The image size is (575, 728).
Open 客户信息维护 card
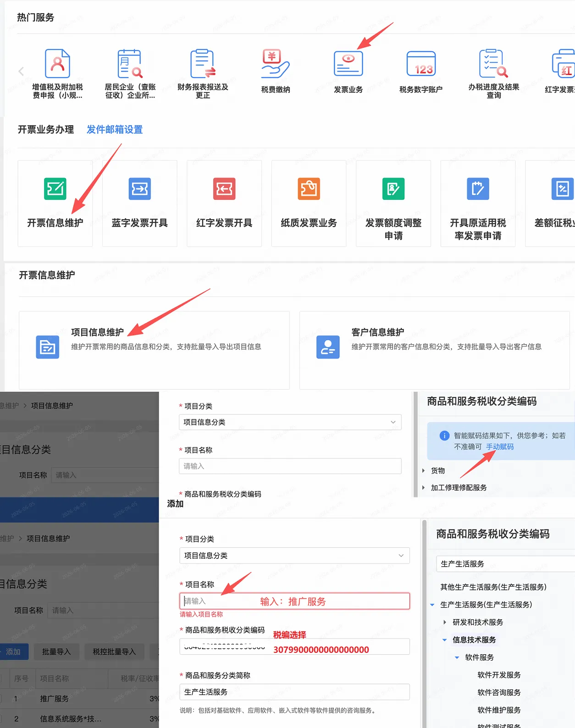(x=435, y=350)
